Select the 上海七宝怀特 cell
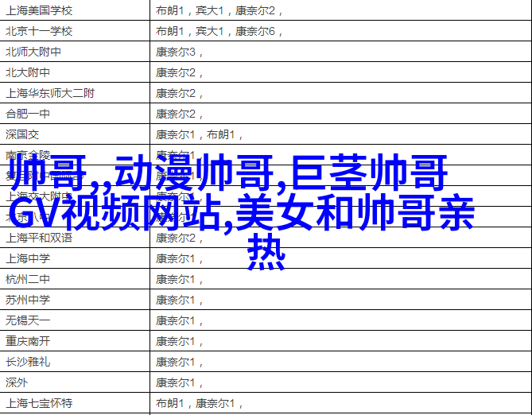 coord(75,403)
